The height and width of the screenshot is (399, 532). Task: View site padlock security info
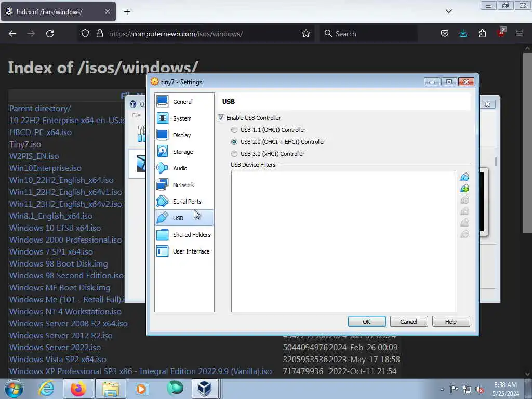99,34
